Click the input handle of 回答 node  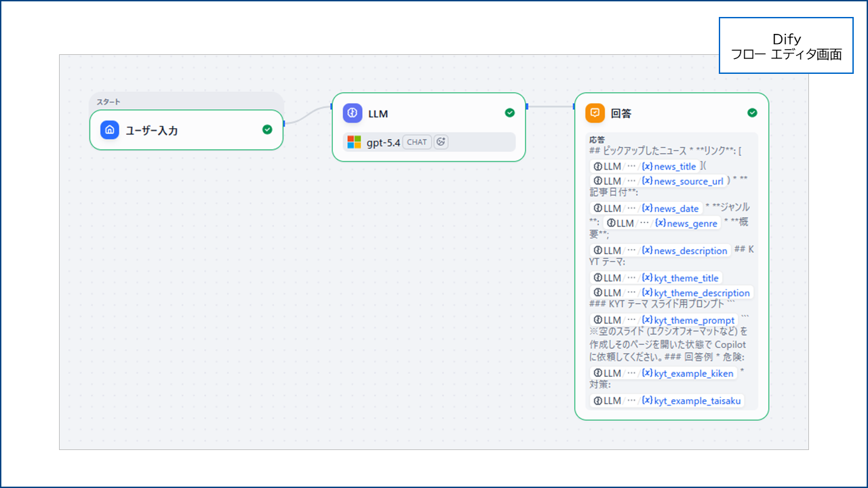tap(574, 106)
